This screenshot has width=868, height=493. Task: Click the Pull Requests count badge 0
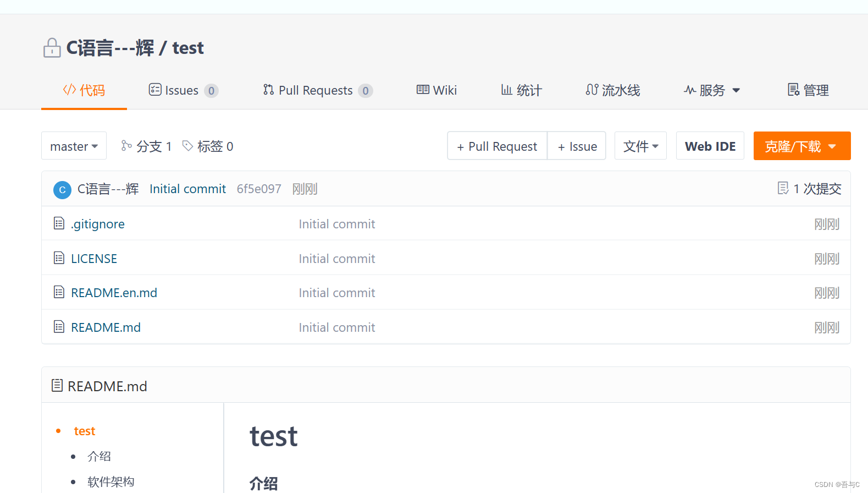click(x=366, y=91)
